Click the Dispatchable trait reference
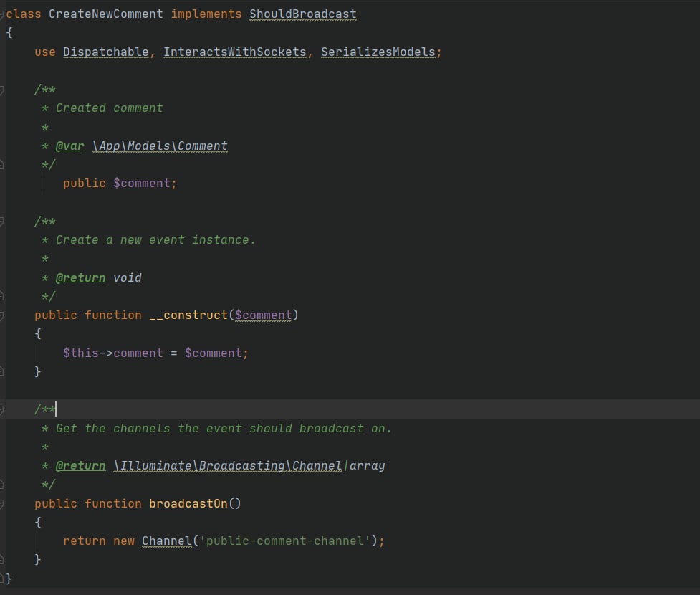Image resolution: width=700 pixels, height=595 pixels. (106, 52)
